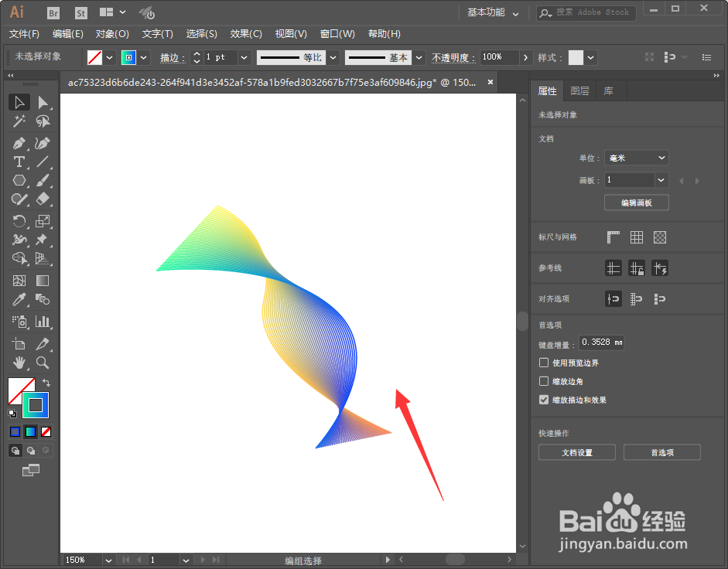Click the 文档设置 button
The height and width of the screenshot is (569, 728).
pyautogui.click(x=577, y=452)
